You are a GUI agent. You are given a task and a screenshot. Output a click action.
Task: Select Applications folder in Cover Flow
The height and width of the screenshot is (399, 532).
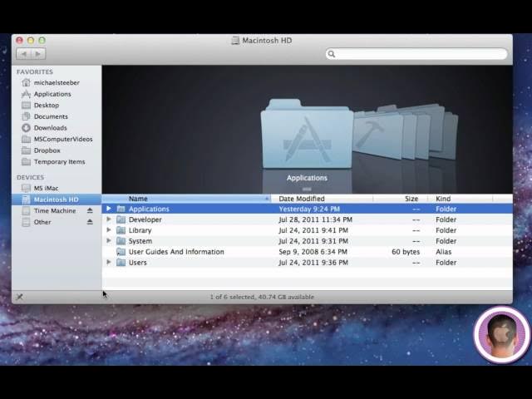pos(307,134)
